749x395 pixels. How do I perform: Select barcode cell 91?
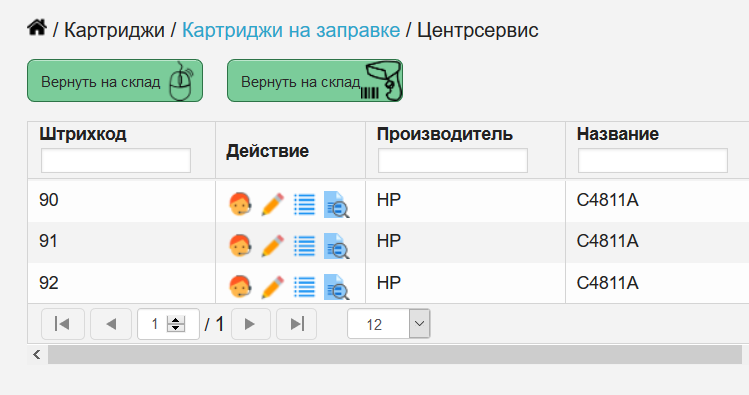121,242
